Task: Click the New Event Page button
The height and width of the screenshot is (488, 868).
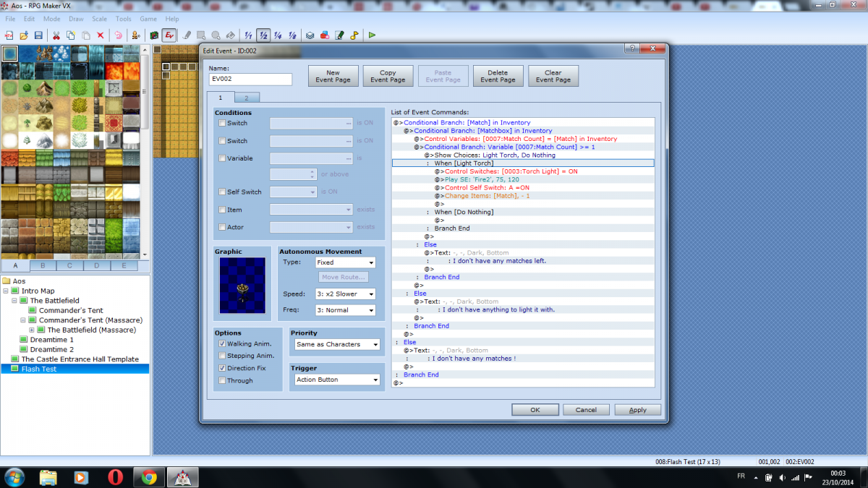Action: [333, 76]
